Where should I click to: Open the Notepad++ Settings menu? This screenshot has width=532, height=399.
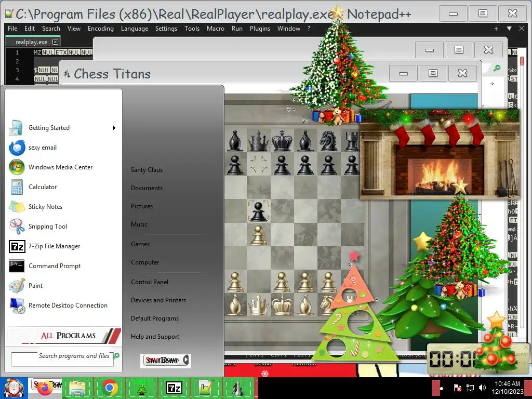point(166,29)
